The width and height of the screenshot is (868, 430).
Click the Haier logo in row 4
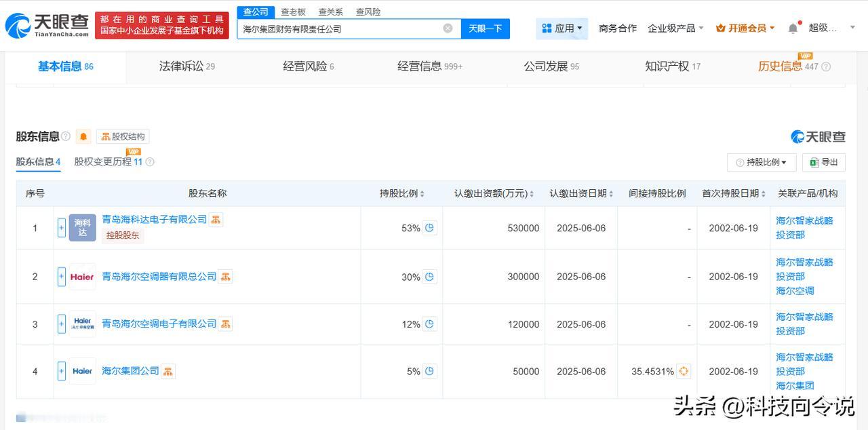82,371
